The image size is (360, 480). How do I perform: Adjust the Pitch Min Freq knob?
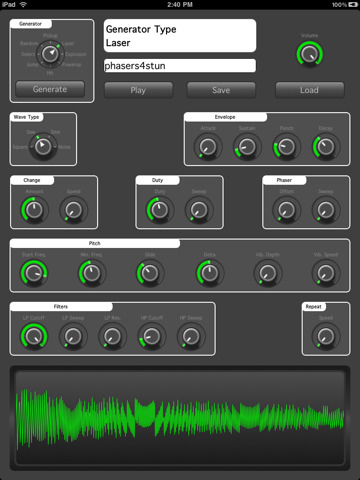[x=92, y=273]
